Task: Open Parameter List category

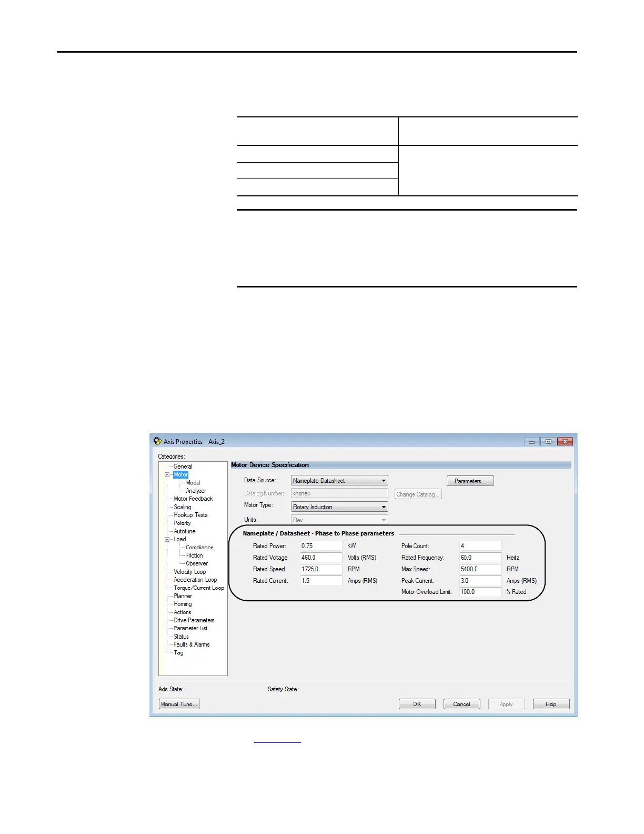Action: 190,629
